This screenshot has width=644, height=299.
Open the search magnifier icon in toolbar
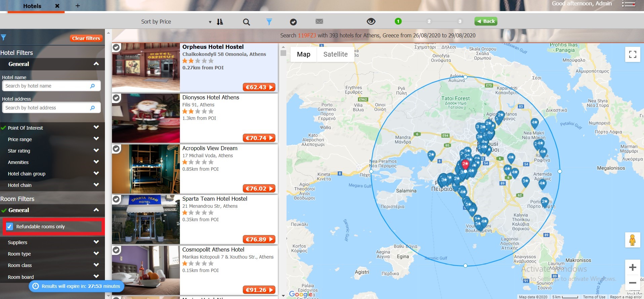point(247,22)
